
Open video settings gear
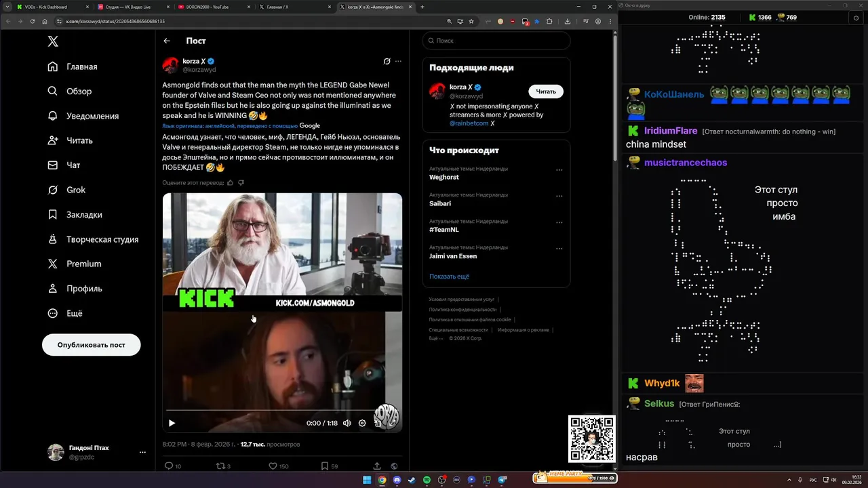coord(362,423)
